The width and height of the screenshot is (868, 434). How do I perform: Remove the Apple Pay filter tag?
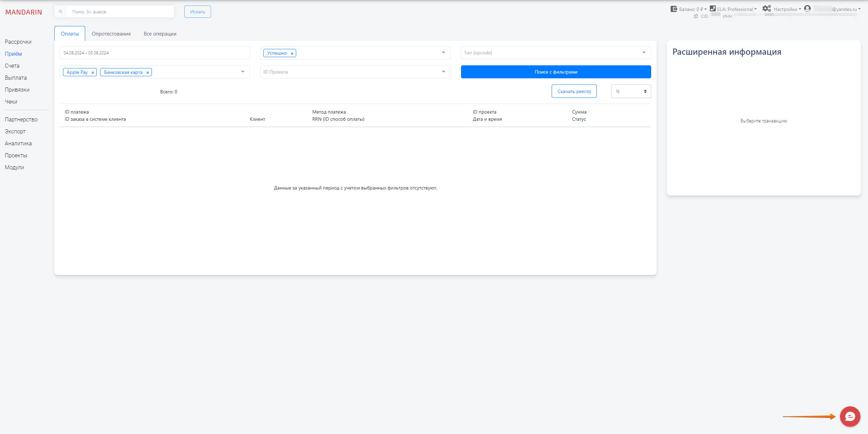click(x=93, y=73)
